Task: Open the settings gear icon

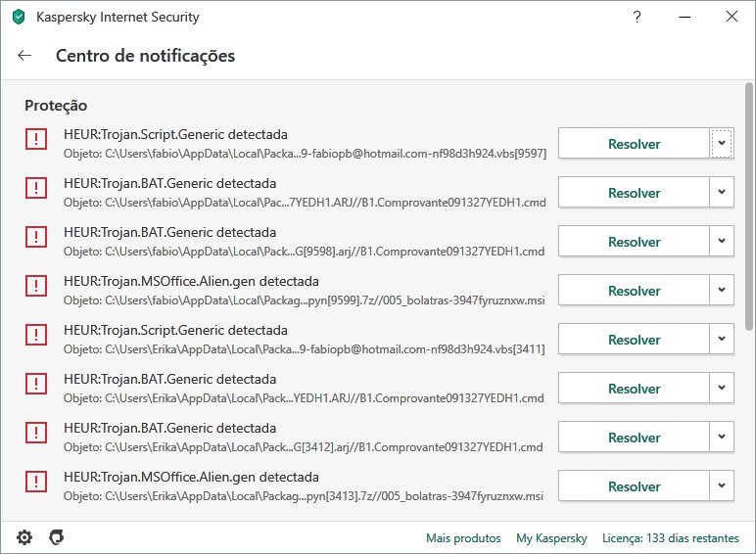Action: 24,537
